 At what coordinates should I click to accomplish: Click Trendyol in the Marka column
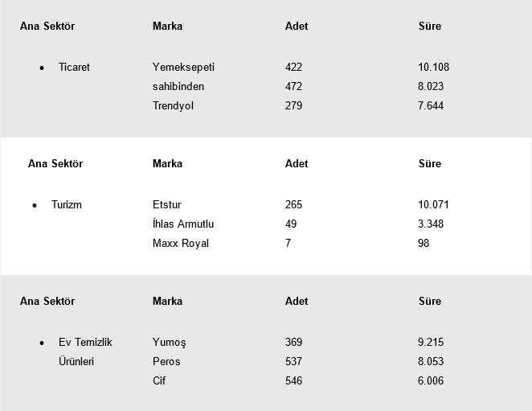tap(173, 106)
